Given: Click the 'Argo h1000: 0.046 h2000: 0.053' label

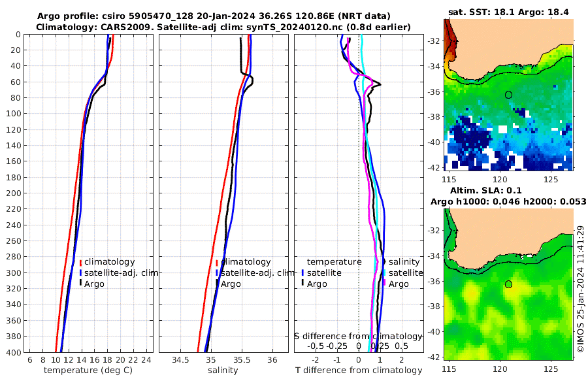Looking at the screenshot, I should [x=509, y=201].
